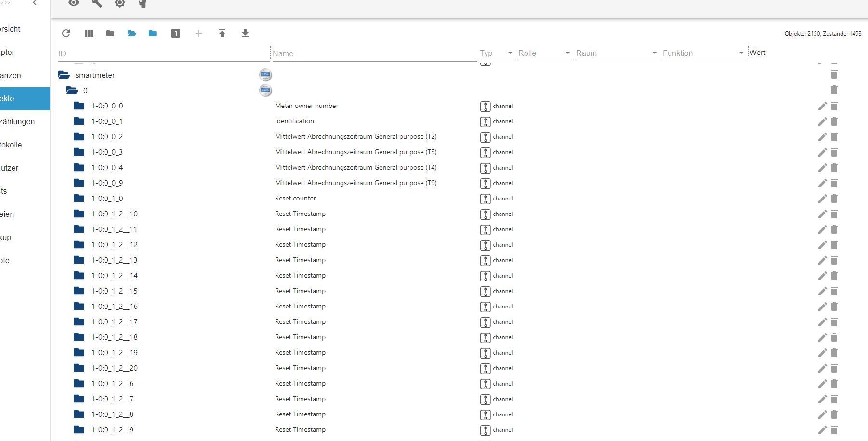Viewport: 868px width, 441px height.
Task: Edit the 1-0:0_0_2 row
Action: (822, 137)
